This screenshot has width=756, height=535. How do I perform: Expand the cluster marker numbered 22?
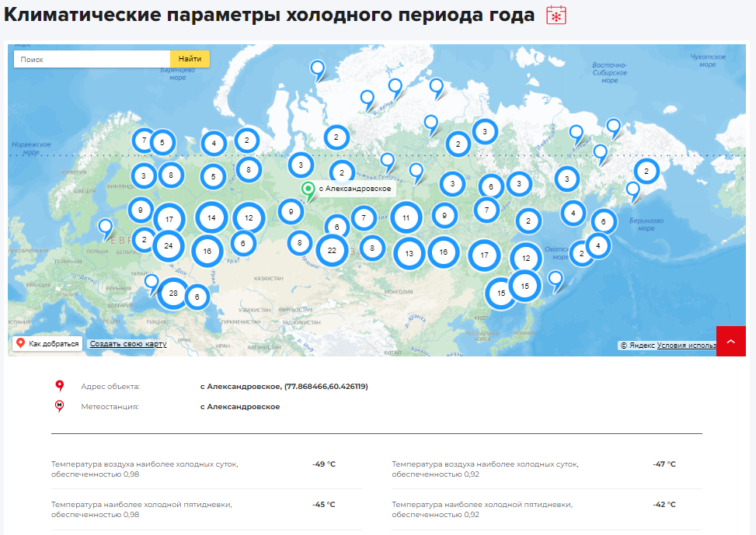[332, 250]
